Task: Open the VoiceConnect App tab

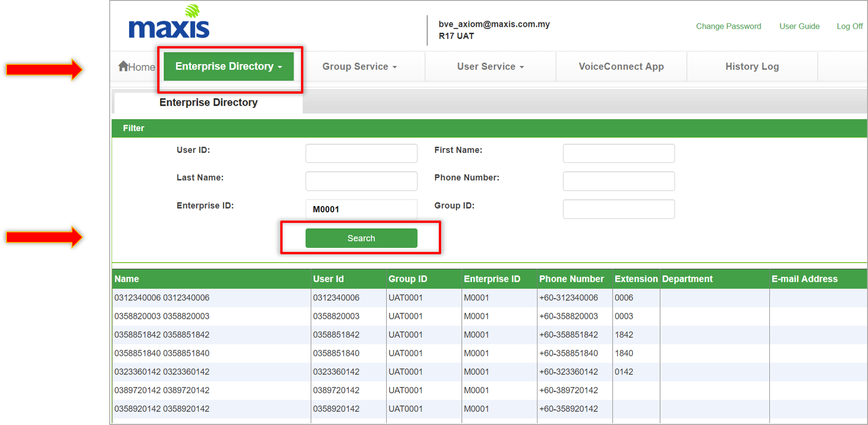Action: (621, 66)
